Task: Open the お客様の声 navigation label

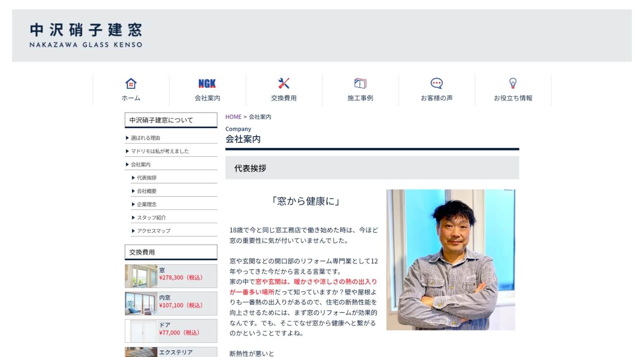Action: pyautogui.click(x=436, y=98)
